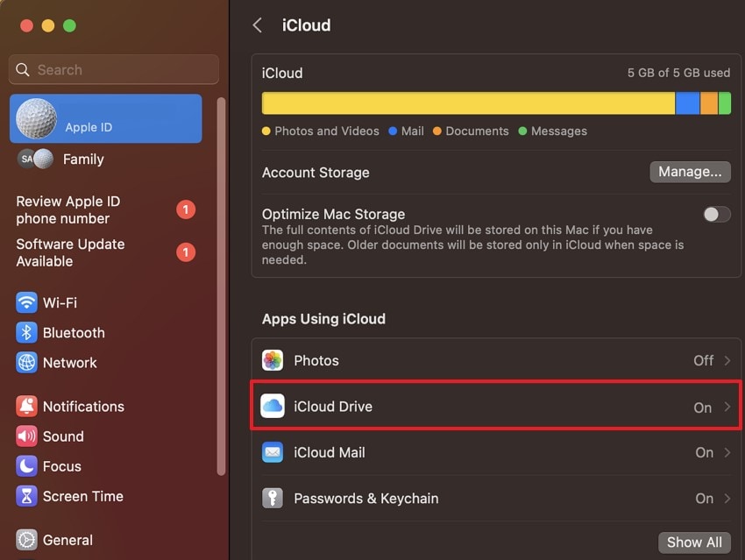Open Apple ID sidebar item
Image resolution: width=745 pixels, height=560 pixels.
click(x=105, y=118)
